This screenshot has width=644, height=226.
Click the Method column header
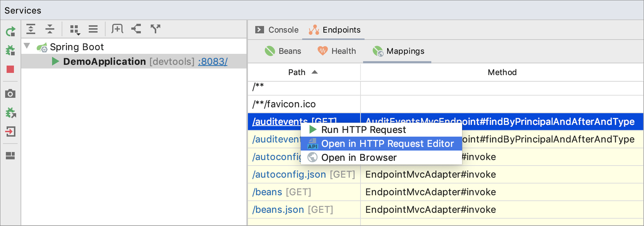coord(502,72)
